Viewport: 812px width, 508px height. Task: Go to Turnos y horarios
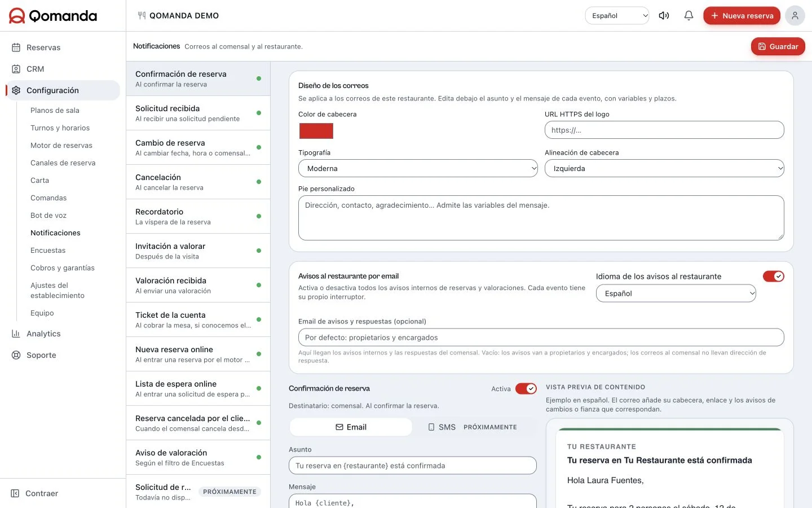(60, 128)
